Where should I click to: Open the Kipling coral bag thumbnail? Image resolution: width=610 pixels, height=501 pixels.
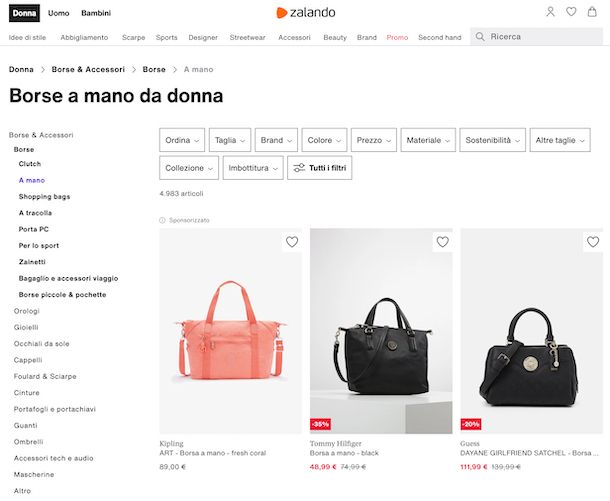[230, 331]
